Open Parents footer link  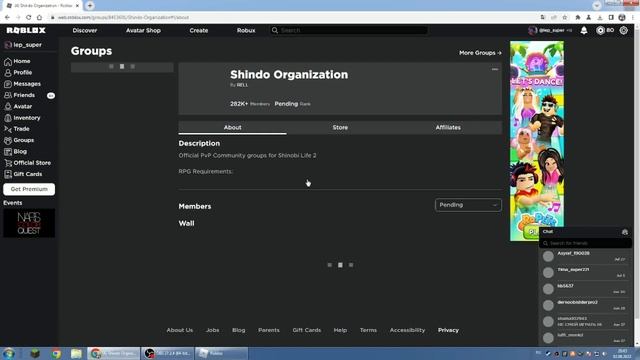click(269, 330)
